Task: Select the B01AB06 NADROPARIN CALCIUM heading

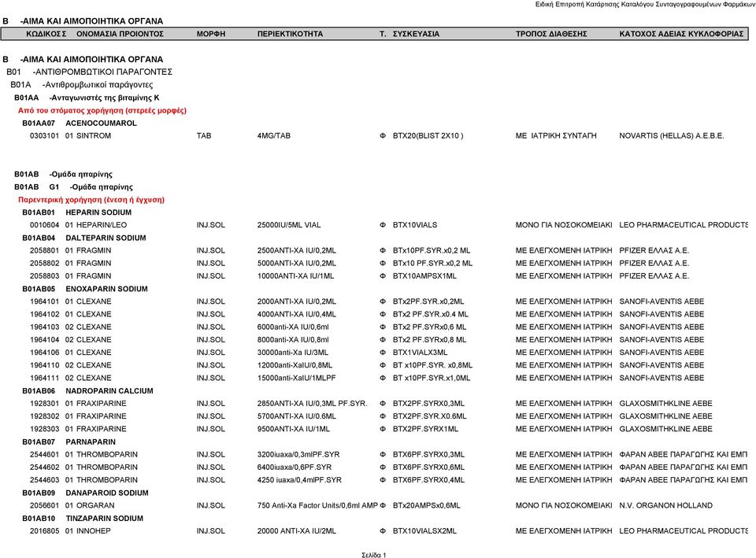Action: pos(87,391)
